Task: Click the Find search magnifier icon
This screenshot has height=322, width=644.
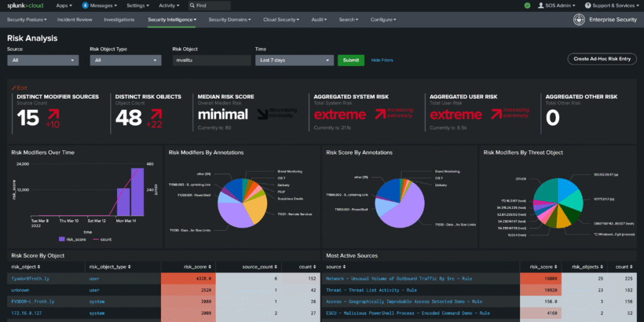Action: click(192, 6)
